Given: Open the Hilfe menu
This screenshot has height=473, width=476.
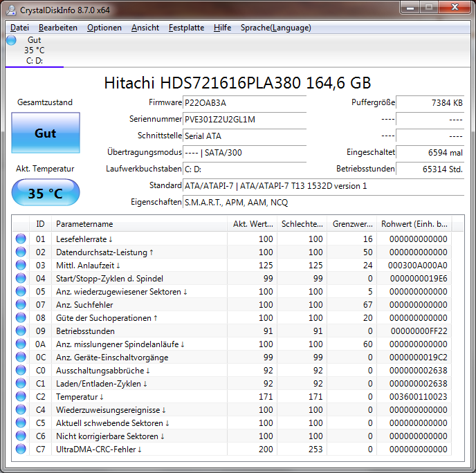Looking at the screenshot, I should (x=222, y=28).
